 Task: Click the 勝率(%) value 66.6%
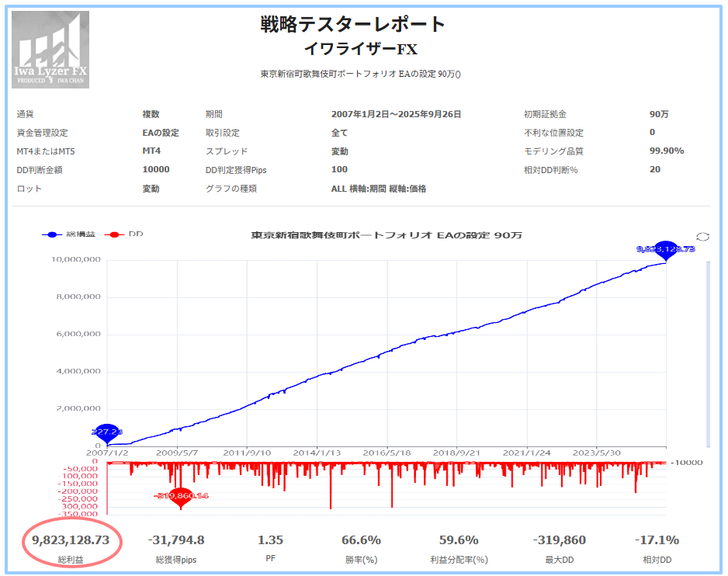(x=361, y=540)
